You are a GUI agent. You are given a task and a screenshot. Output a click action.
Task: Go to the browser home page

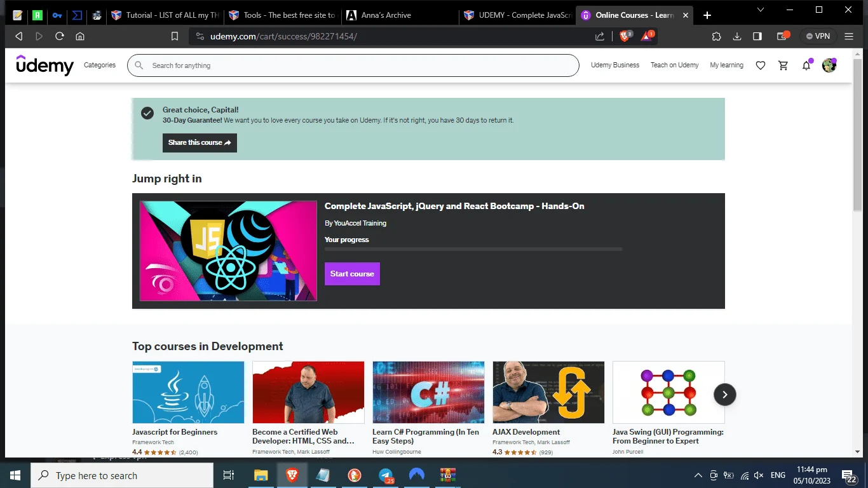[80, 36]
